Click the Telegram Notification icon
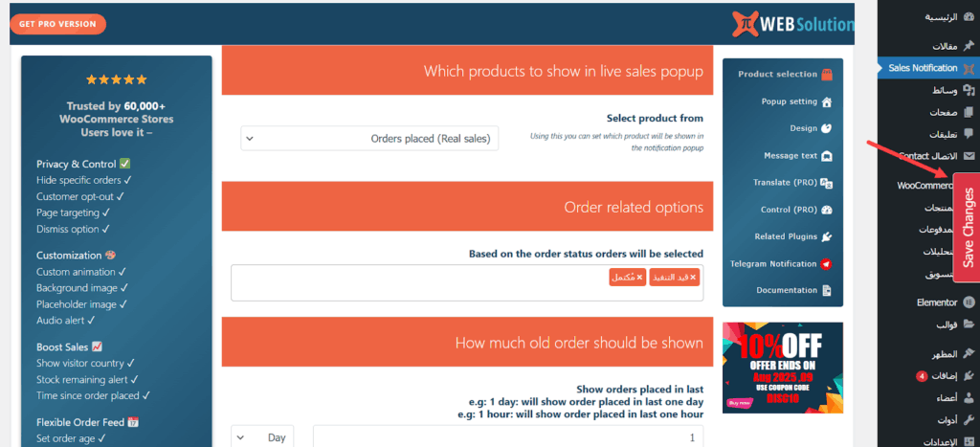The height and width of the screenshot is (447, 980). point(827,263)
